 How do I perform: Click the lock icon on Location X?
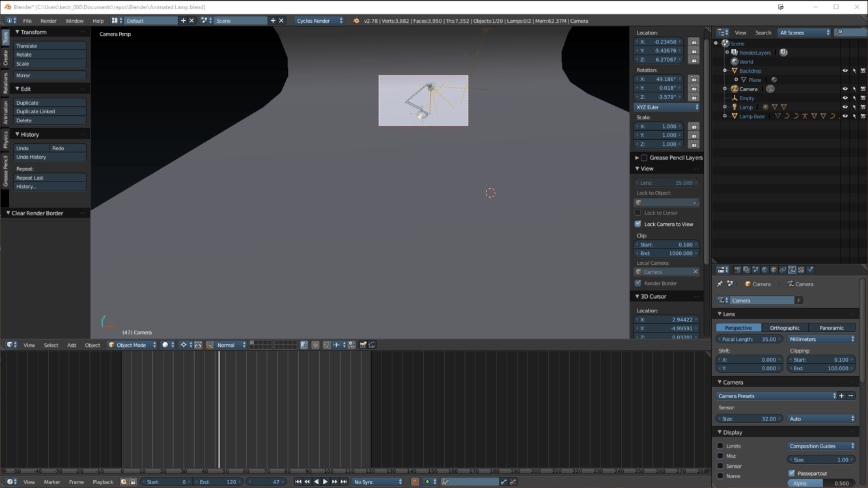pyautogui.click(x=693, y=42)
